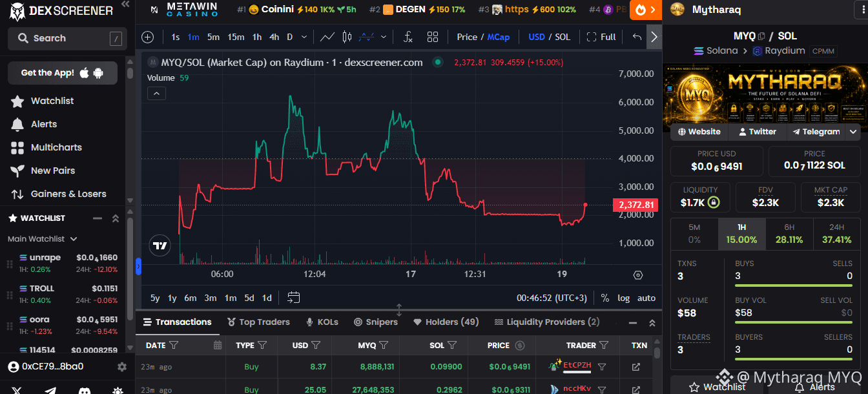Filter by TRADER column funnel icon
Image resolution: width=868 pixels, height=394 pixels.
[604, 345]
